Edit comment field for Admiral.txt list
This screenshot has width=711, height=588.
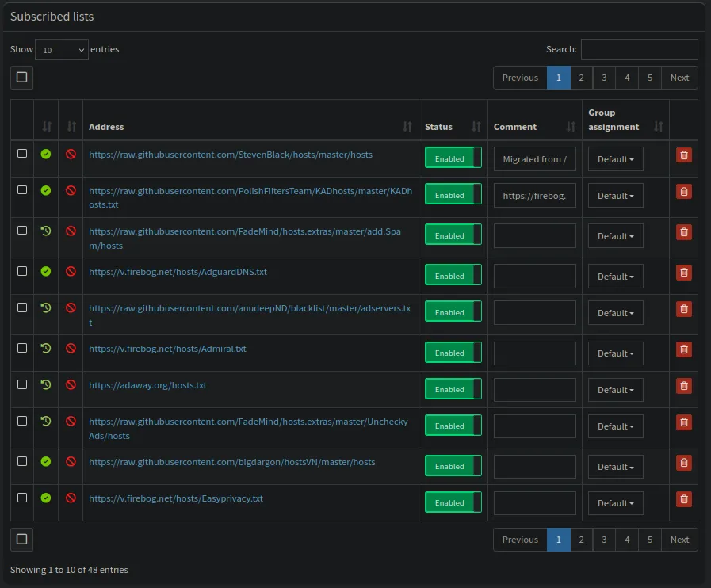pyautogui.click(x=534, y=353)
